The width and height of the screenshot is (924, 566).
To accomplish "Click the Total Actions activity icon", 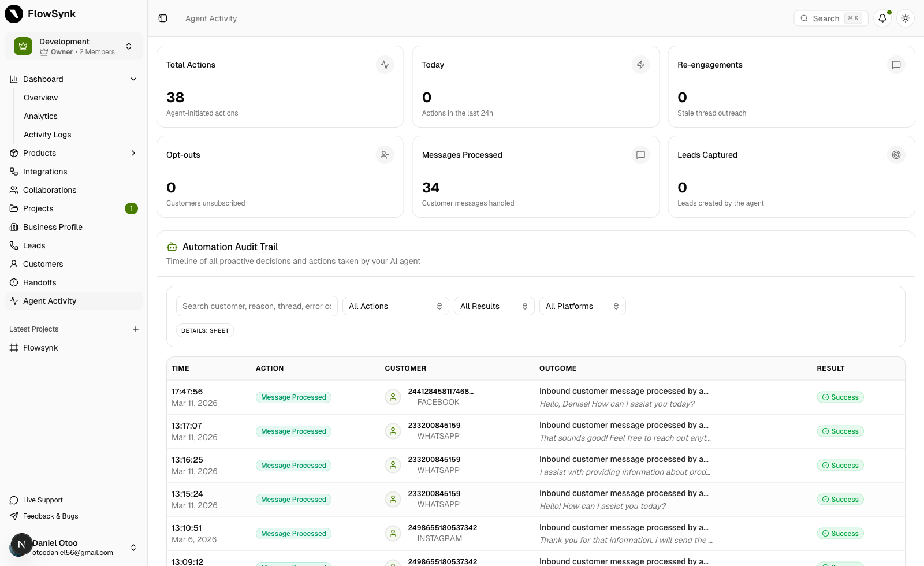I will (385, 65).
